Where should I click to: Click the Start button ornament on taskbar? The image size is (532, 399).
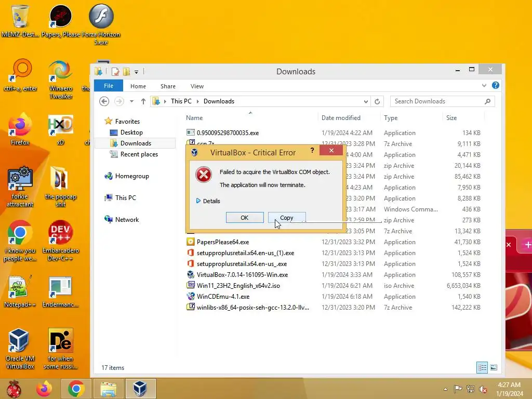(14, 389)
